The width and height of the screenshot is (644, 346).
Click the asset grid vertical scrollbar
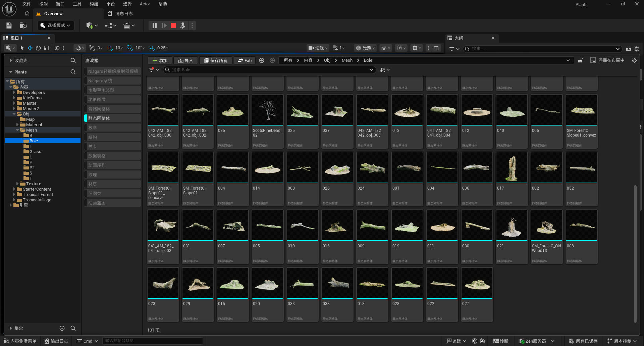coord(635,253)
